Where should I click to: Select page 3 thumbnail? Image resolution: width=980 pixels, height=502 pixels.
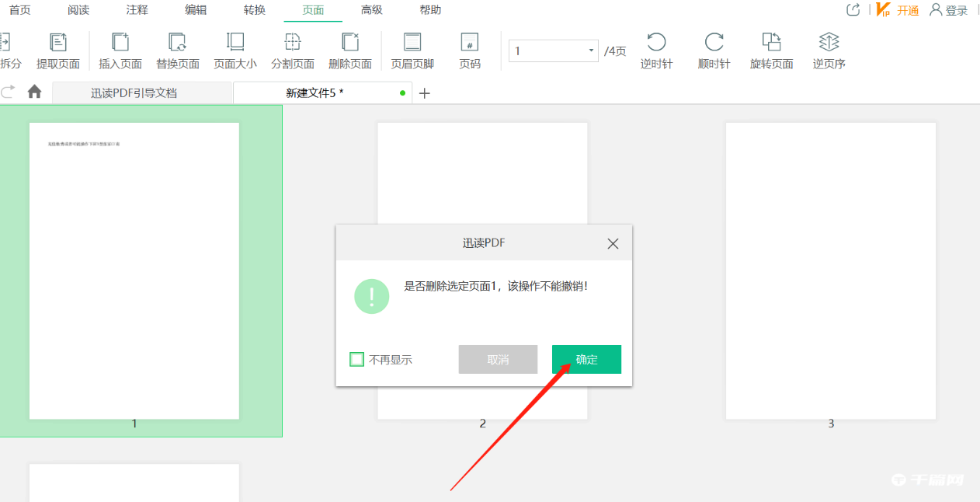coord(830,267)
